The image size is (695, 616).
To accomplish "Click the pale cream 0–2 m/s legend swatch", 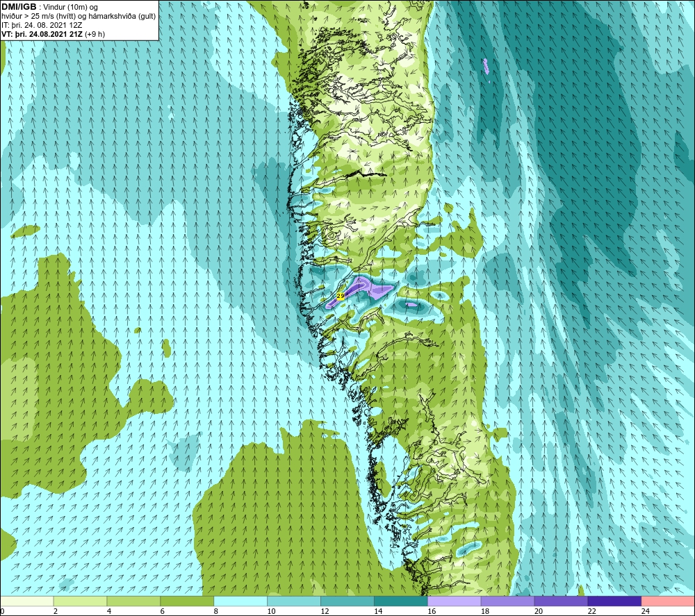I will 27,601.
